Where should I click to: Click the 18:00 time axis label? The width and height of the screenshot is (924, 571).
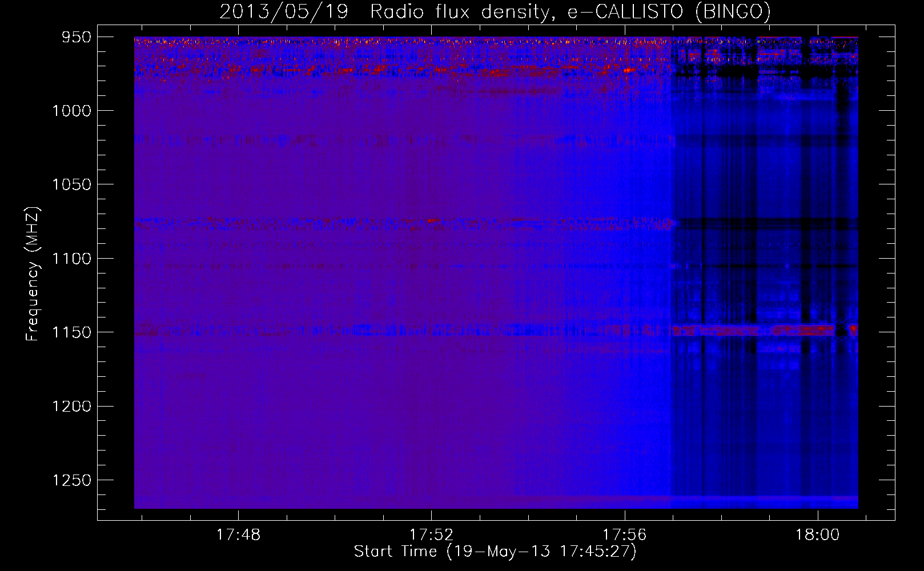[x=818, y=534]
